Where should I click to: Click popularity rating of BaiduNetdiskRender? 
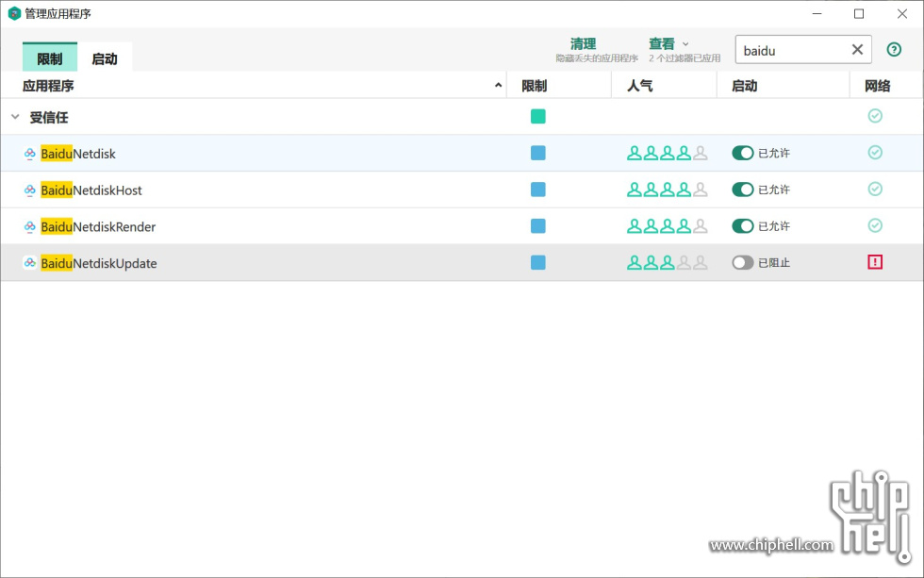[668, 226]
